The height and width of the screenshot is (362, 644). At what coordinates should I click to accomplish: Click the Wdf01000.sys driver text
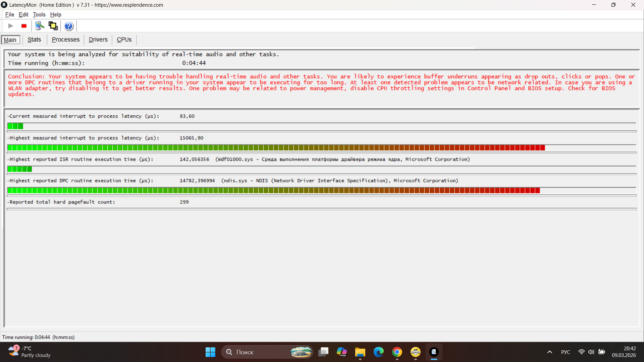342,159
